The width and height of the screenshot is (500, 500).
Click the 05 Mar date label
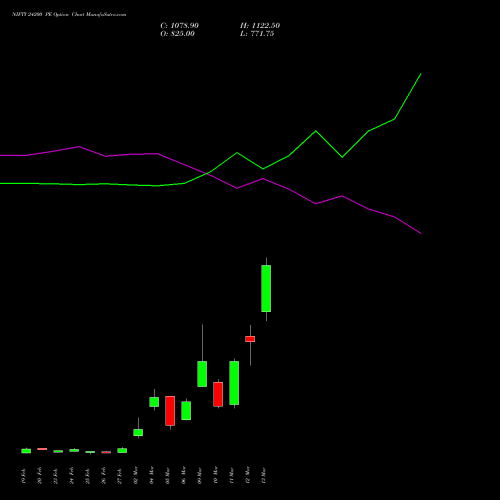tap(168, 475)
